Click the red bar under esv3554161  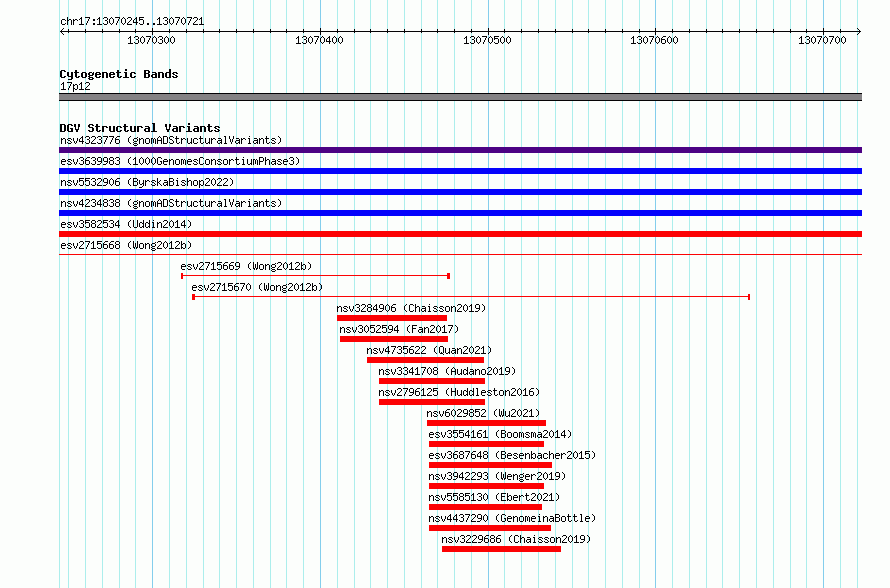pos(486,444)
